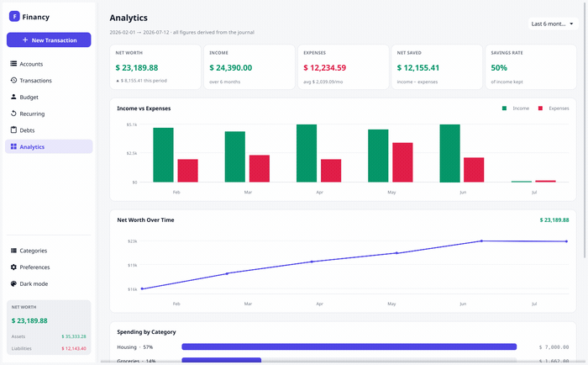Open Preferences
The height and width of the screenshot is (365, 588).
tap(49, 267)
